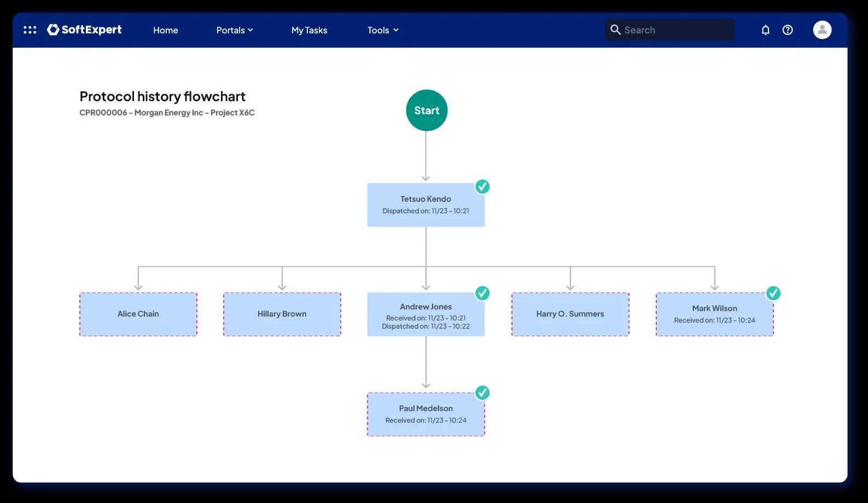868x503 pixels.
Task: Select the Paul Medelson node
Action: point(426,414)
